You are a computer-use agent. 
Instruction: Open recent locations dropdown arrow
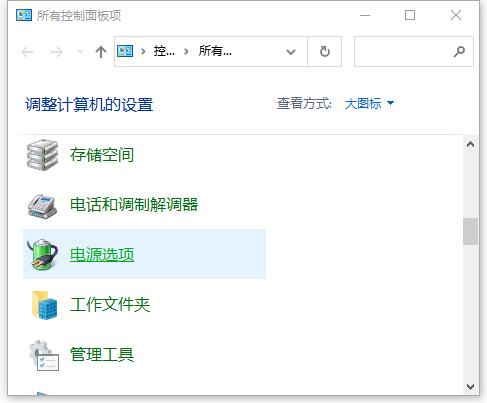[80, 52]
